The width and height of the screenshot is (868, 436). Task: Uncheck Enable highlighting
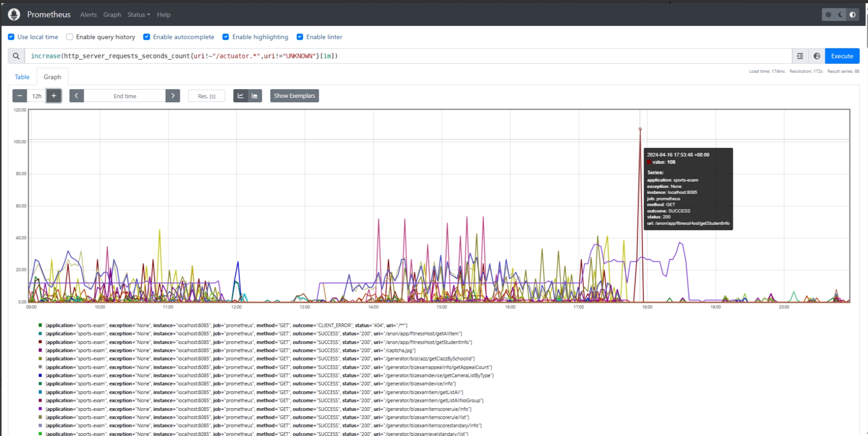pyautogui.click(x=226, y=37)
